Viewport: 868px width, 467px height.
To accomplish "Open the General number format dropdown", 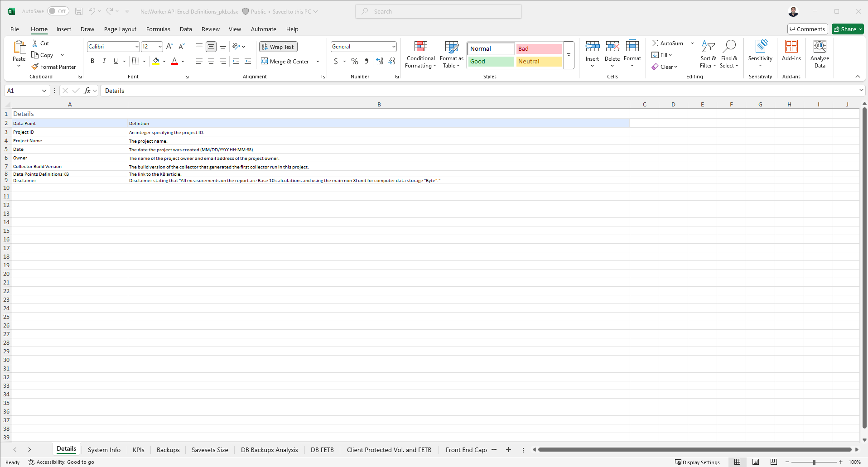I will click(393, 47).
